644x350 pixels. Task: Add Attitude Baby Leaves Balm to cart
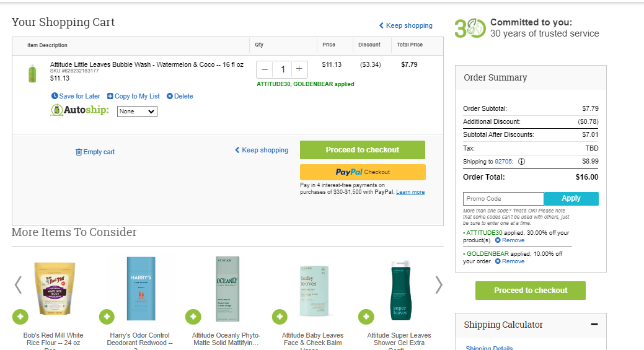[280, 317]
